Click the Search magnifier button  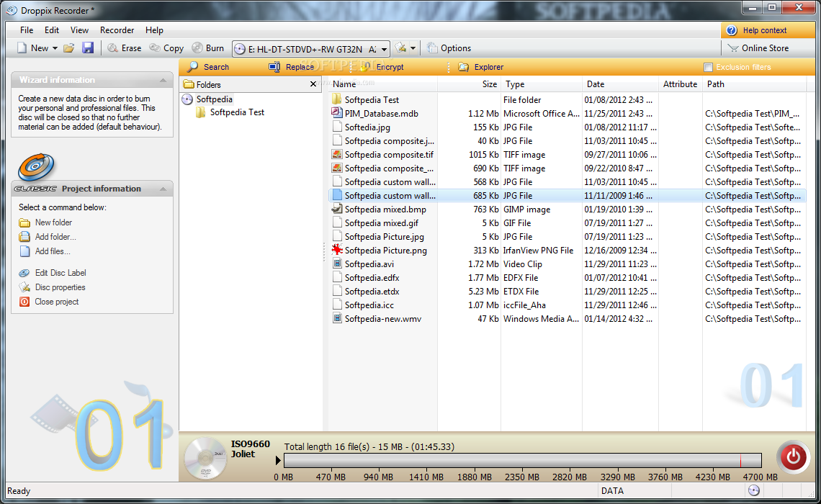208,67
